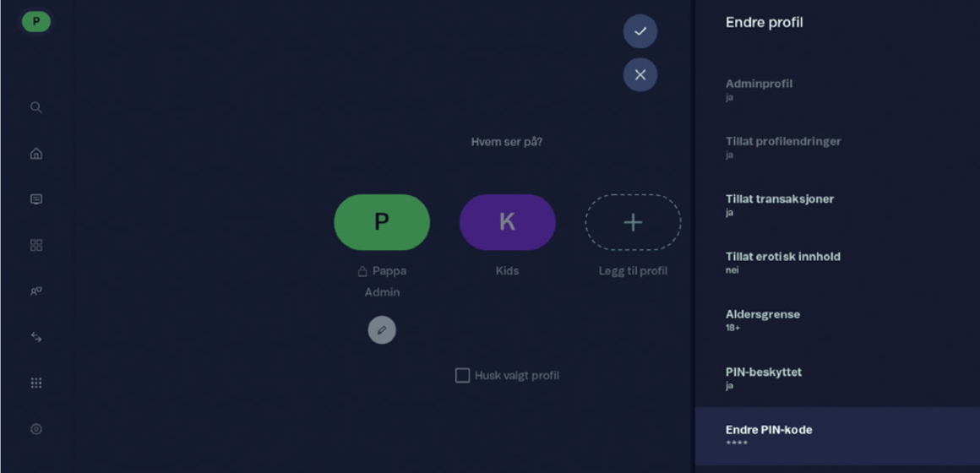Open the settings gear icon in sidebar
This screenshot has height=473, width=980.
(36, 428)
